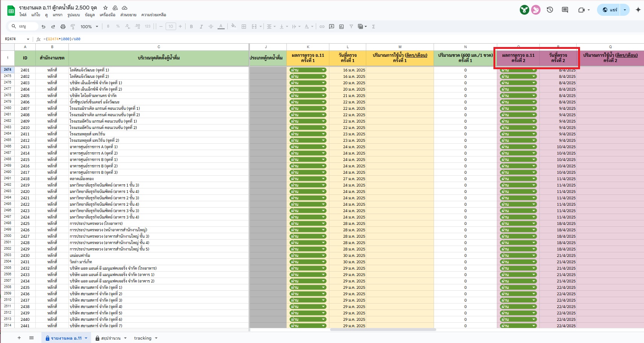Viewport: 644px width, 343px height.
Task: Click the print icon in toolbar
Action: (63, 27)
